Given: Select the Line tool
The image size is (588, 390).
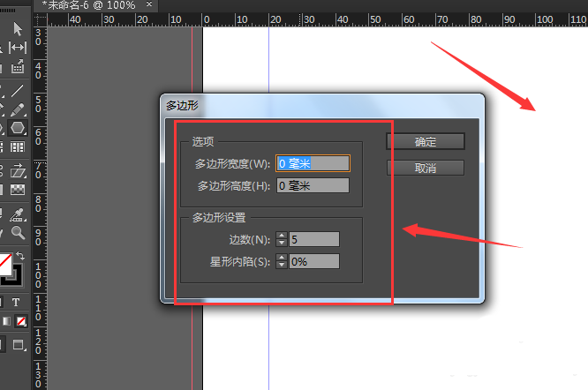Looking at the screenshot, I should [18, 91].
